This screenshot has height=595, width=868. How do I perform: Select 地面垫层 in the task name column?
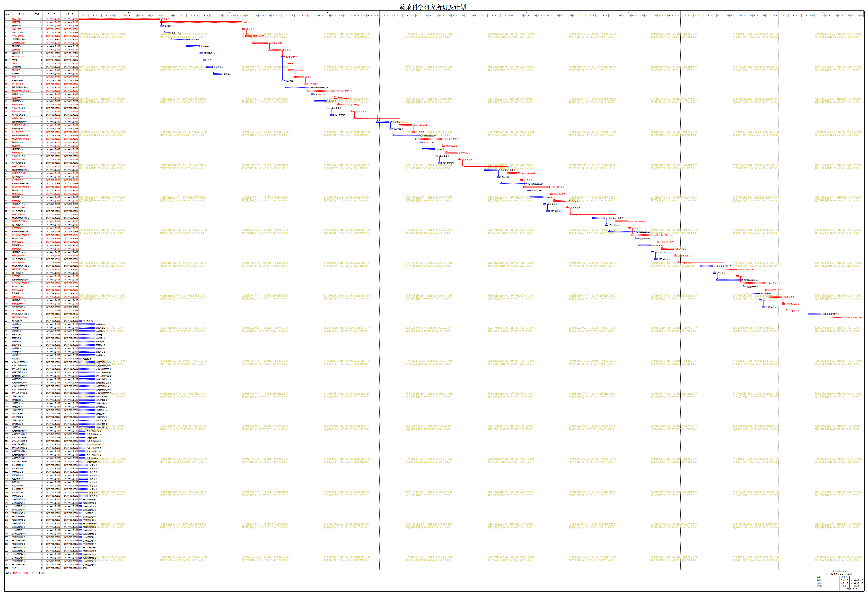[x=16, y=359]
